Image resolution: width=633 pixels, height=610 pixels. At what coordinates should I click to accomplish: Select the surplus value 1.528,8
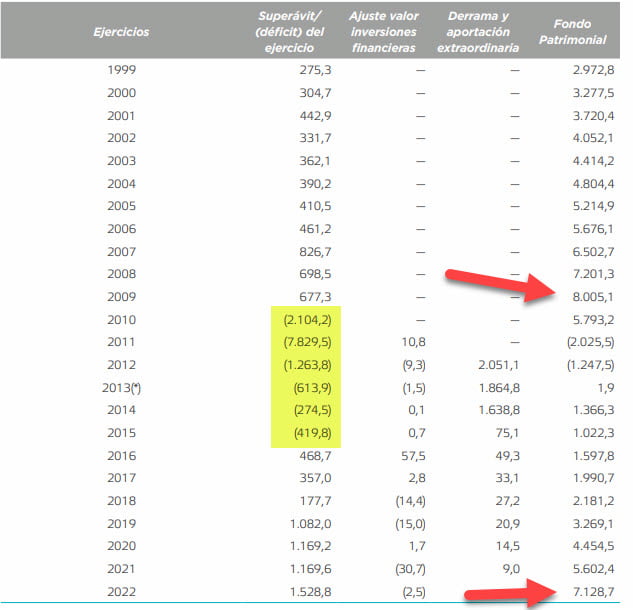click(311, 592)
